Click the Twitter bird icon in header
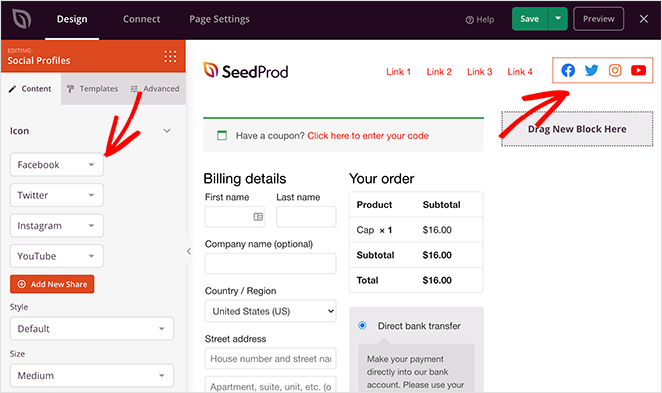The width and height of the screenshot is (662, 393). pyautogui.click(x=591, y=70)
